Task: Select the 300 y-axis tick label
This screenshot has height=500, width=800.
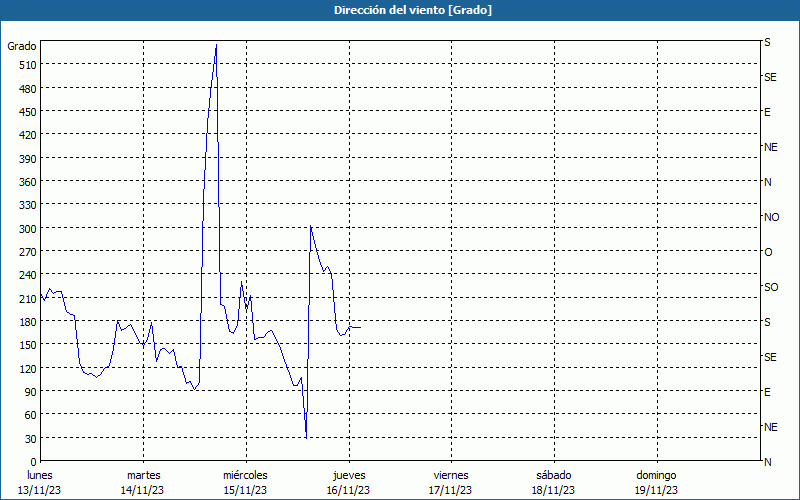Action: (28, 229)
